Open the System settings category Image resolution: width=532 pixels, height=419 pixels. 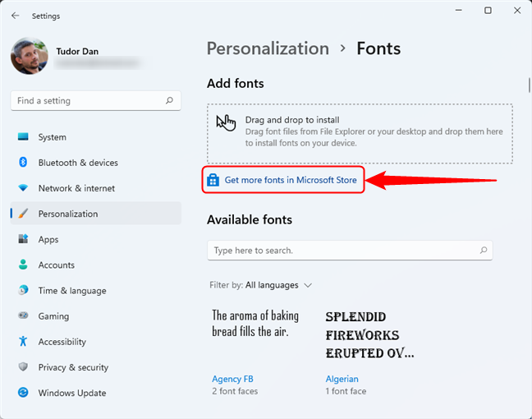(96, 137)
